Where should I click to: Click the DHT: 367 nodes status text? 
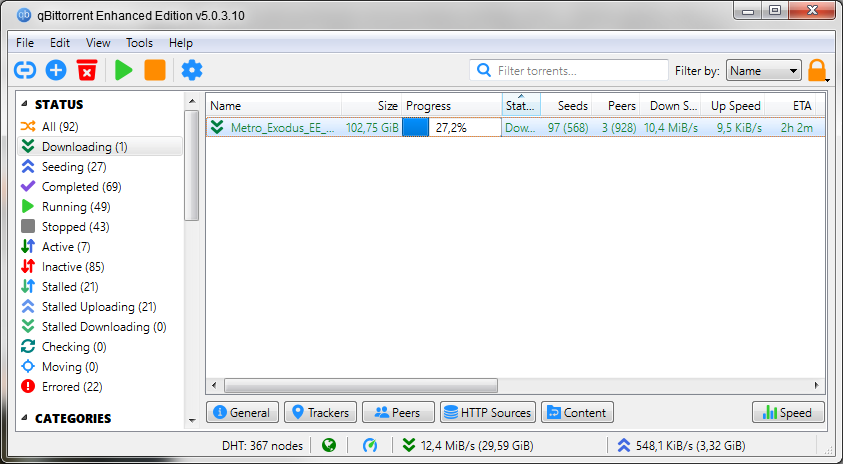coord(262,445)
